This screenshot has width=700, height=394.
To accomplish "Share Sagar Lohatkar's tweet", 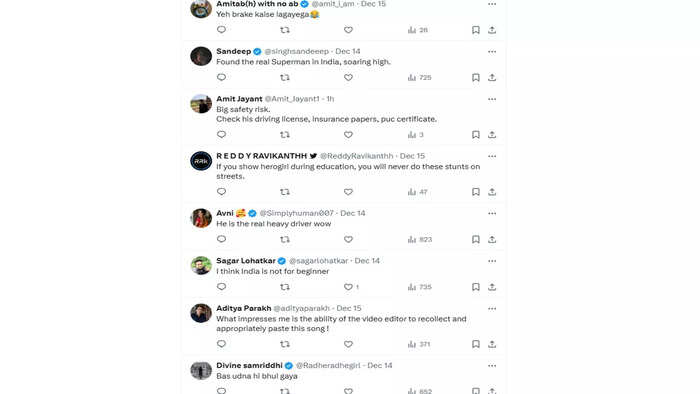I will (492, 287).
